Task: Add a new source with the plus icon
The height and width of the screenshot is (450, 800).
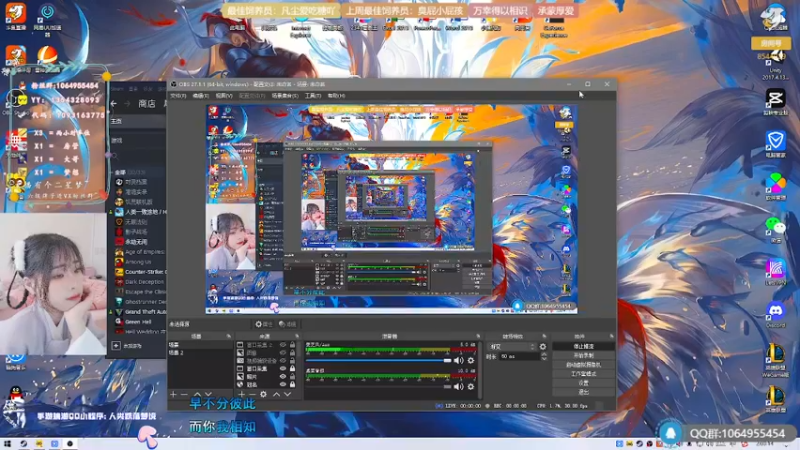Action: click(x=241, y=394)
